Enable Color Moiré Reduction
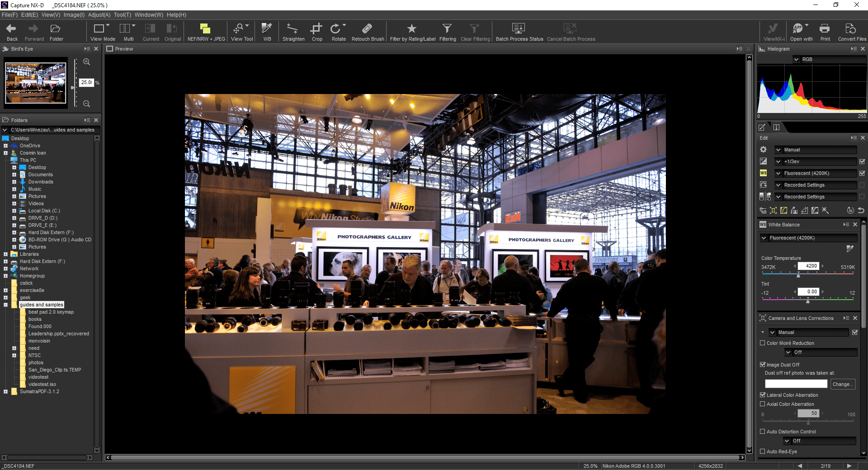This screenshot has height=470, width=868. (x=763, y=343)
